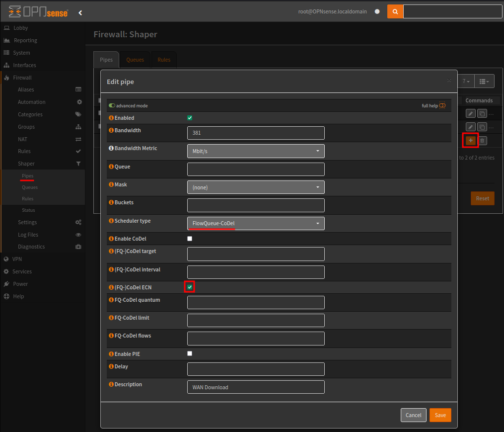
Task: Switch to the Queues tab
Action: tap(135, 60)
